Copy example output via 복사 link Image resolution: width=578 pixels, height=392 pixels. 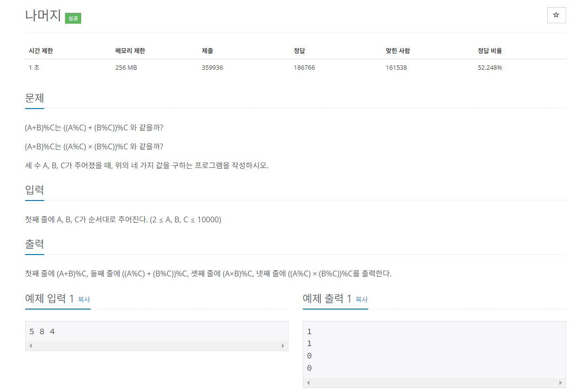(362, 300)
